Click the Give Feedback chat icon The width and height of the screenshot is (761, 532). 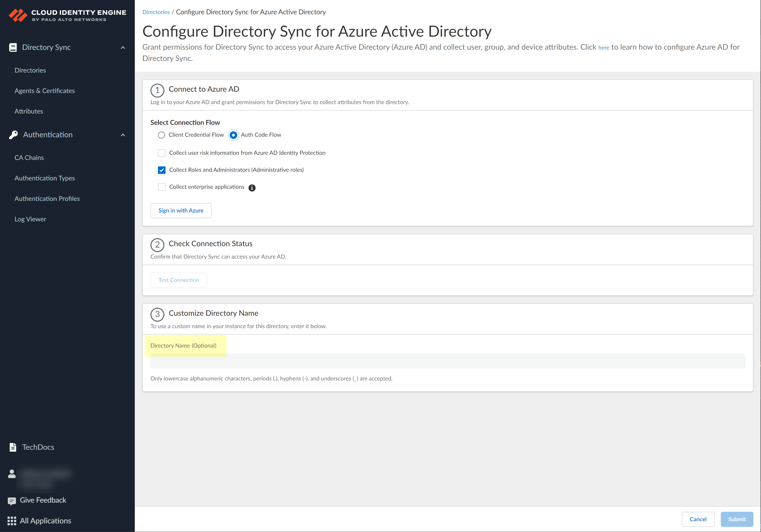tap(12, 500)
